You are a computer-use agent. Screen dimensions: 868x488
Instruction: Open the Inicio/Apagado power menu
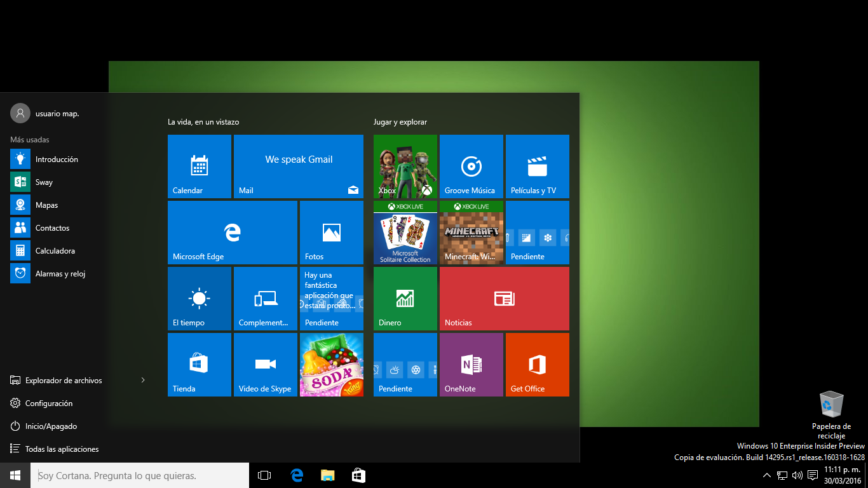(x=51, y=426)
